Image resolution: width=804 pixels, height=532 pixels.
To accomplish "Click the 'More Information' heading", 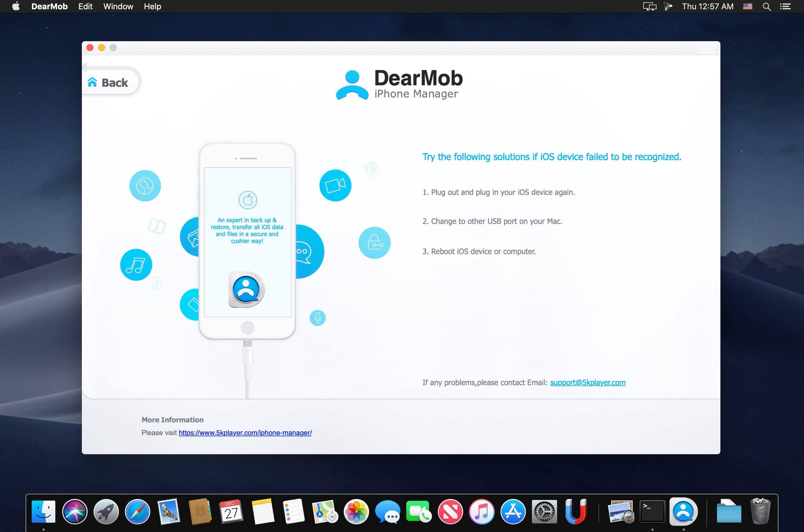I will tap(172, 420).
